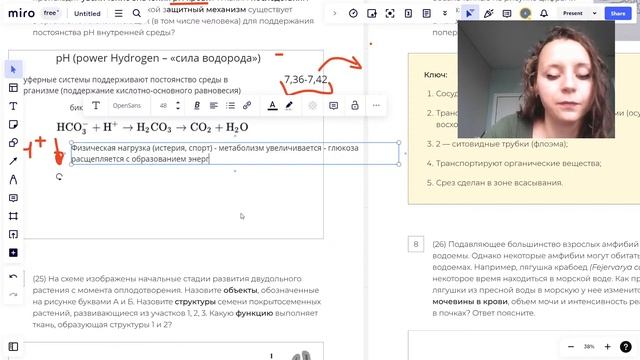Screen dimensions: 640x360
Task: Open the notes tool
Action: pos(427,13)
